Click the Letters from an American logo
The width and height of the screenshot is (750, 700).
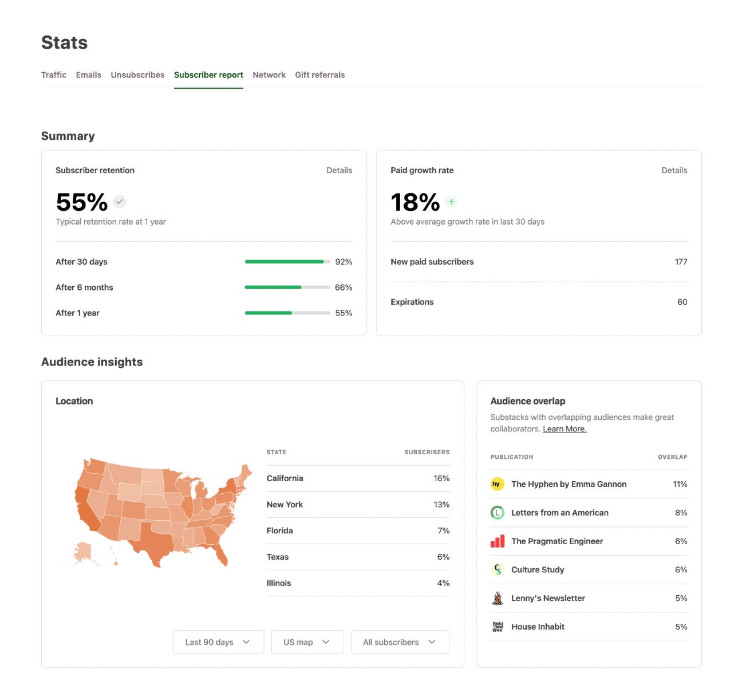[x=497, y=512]
